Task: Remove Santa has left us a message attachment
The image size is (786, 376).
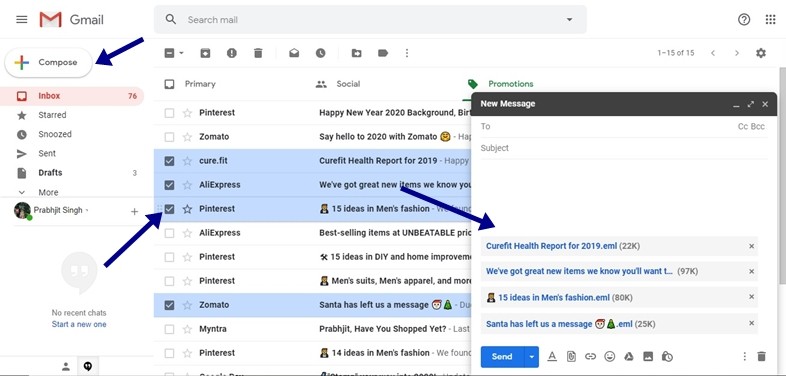Action: click(751, 323)
